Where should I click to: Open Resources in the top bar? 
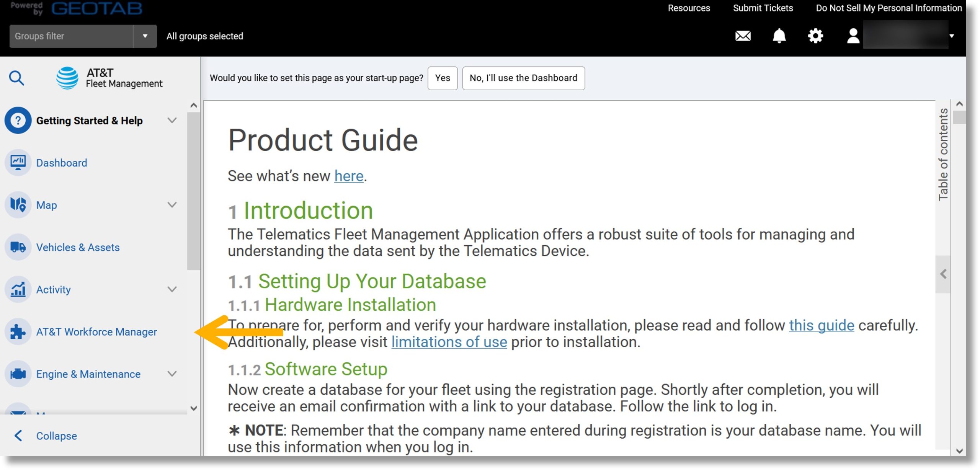point(689,8)
